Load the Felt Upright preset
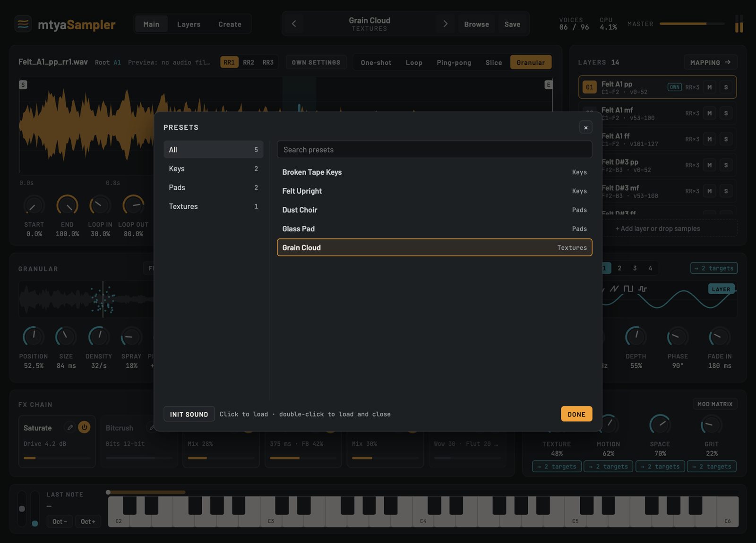Viewport: 756px width, 543px height. [x=434, y=191]
